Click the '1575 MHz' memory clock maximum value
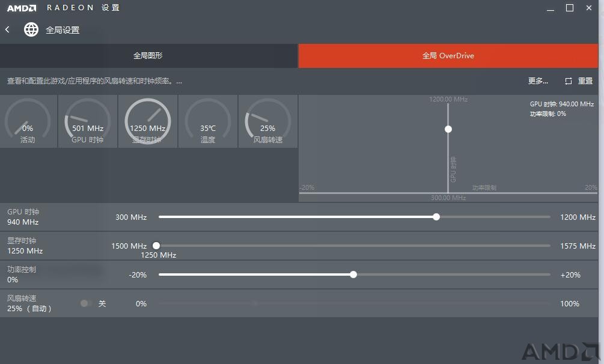This screenshot has height=364, width=604. [x=578, y=246]
